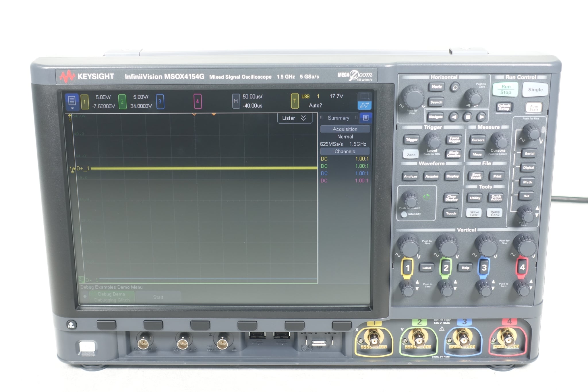Push the Force Trigger key

click(x=454, y=140)
